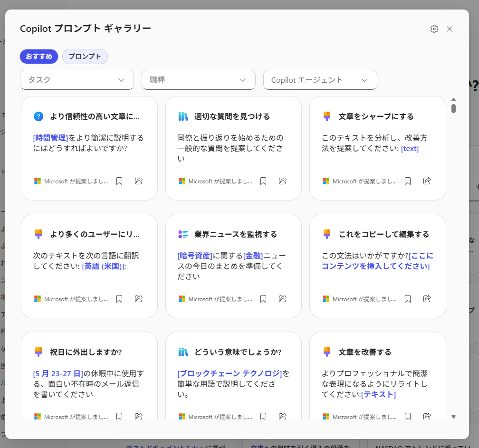Save the 業界ニュースを監視する prompt bookmark

click(x=263, y=299)
